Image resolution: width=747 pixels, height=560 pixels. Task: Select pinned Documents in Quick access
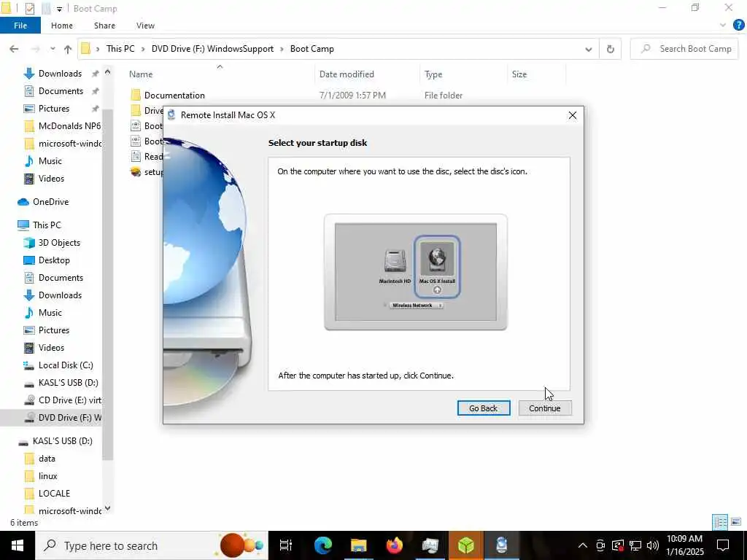coord(61,91)
